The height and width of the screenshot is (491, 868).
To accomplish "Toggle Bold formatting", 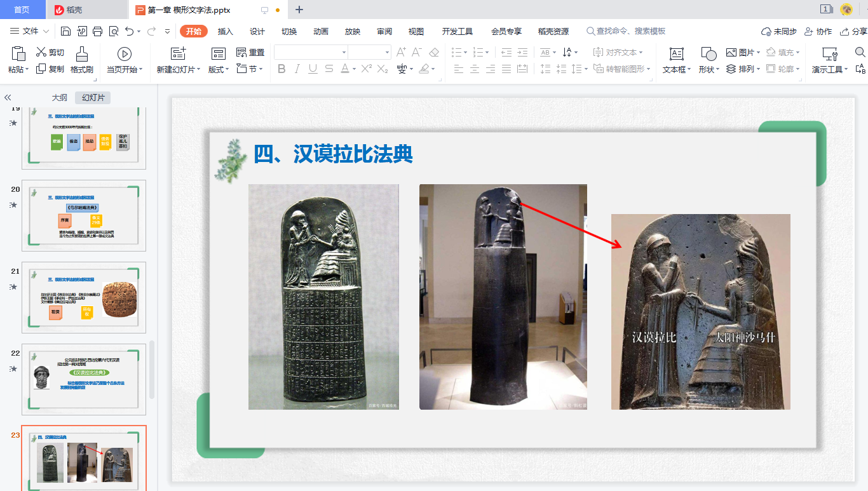I will pos(281,69).
